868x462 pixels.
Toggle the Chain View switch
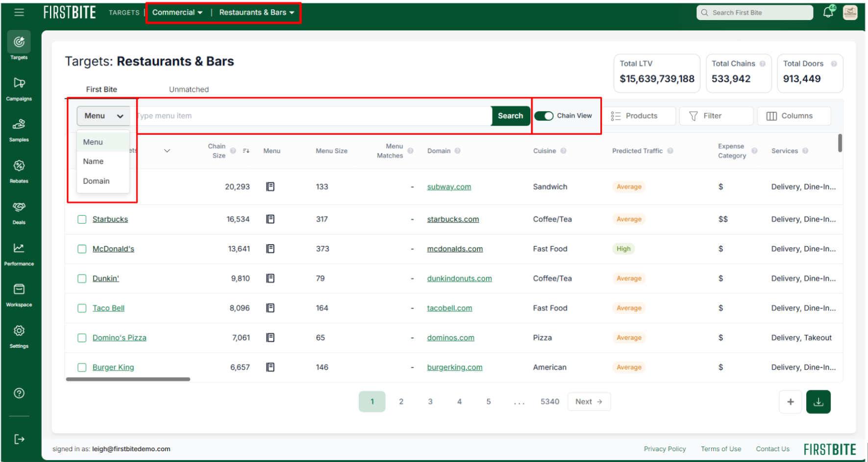coord(544,116)
